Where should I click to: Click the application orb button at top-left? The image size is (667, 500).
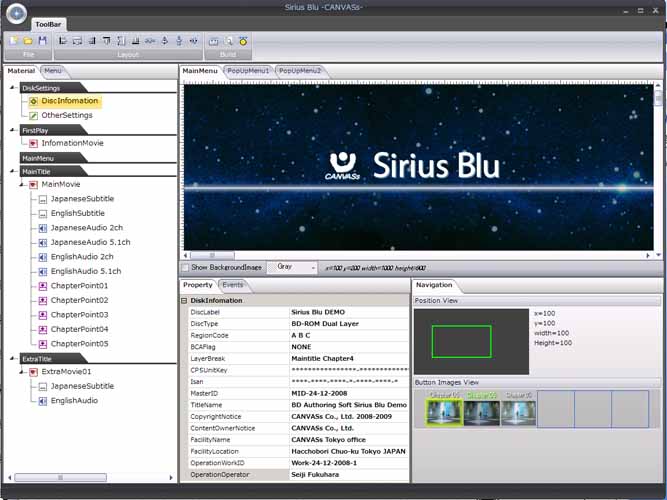(17, 13)
